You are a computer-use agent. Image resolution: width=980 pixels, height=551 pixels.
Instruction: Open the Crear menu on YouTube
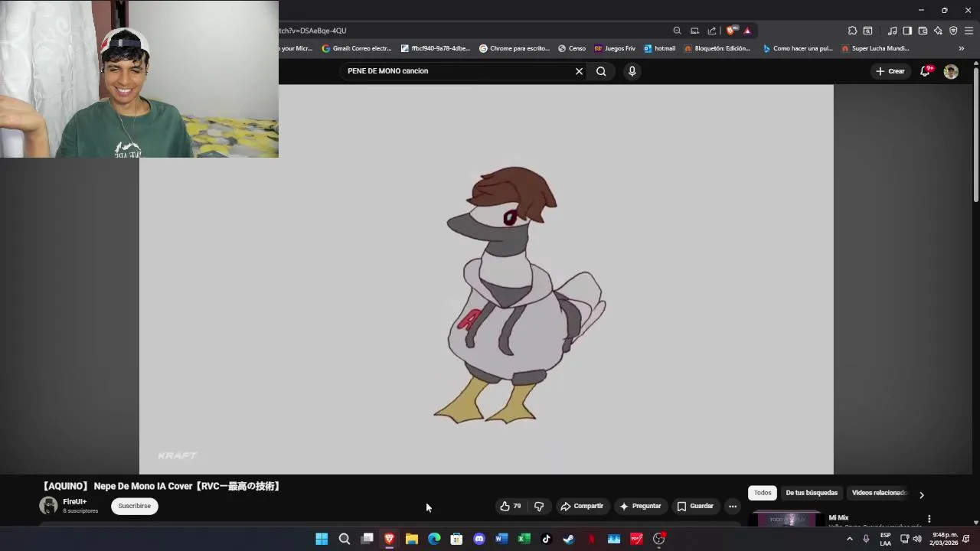click(x=890, y=71)
